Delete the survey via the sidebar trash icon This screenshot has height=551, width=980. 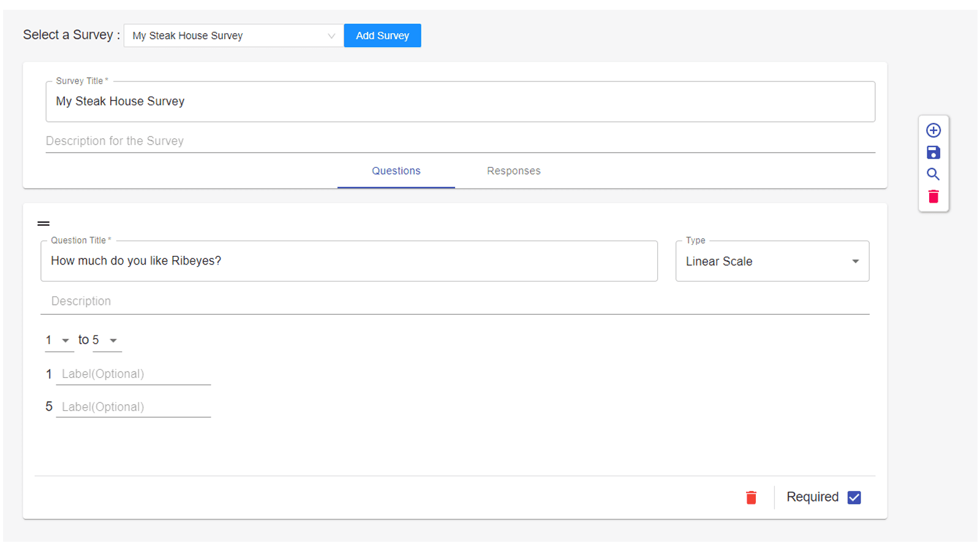[933, 196]
